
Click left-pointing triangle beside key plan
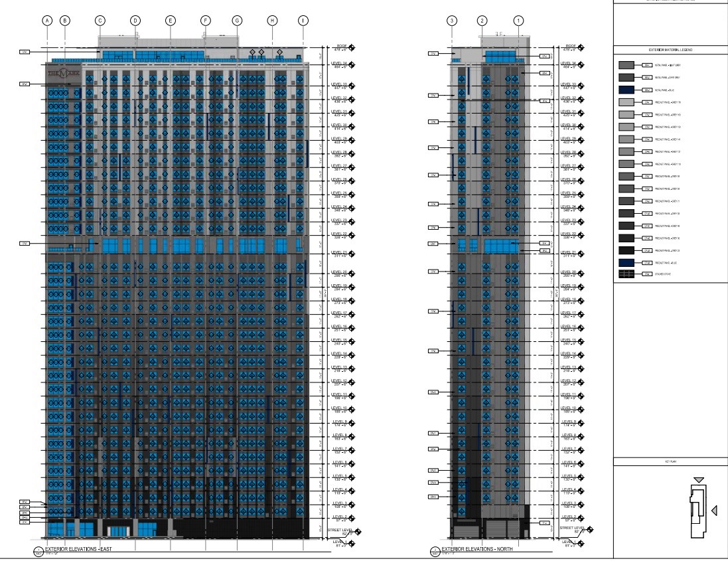[715, 510]
